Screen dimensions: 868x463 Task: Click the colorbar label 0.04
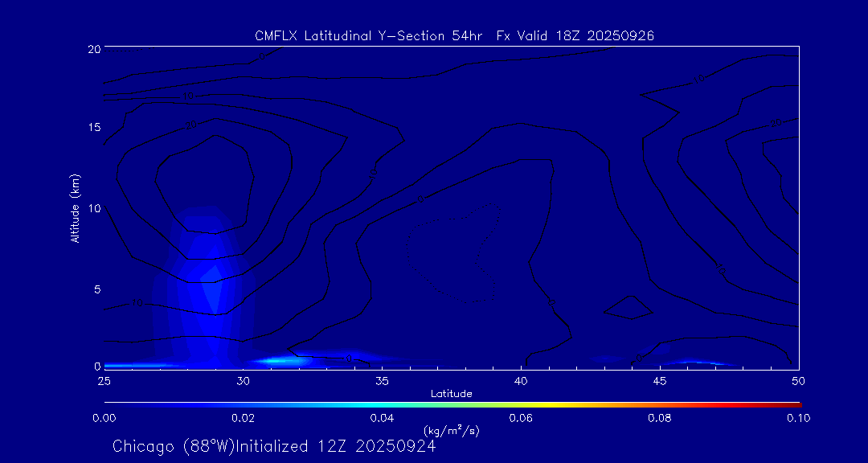[x=382, y=418]
